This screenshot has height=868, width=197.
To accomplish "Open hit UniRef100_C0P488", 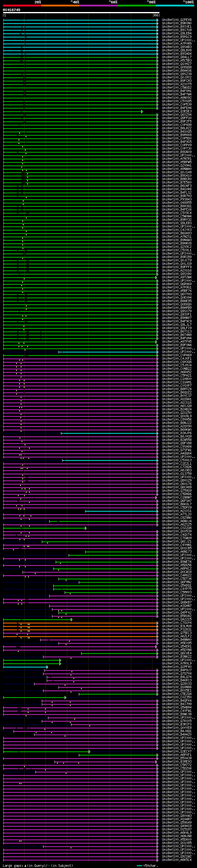I will click(x=177, y=125).
